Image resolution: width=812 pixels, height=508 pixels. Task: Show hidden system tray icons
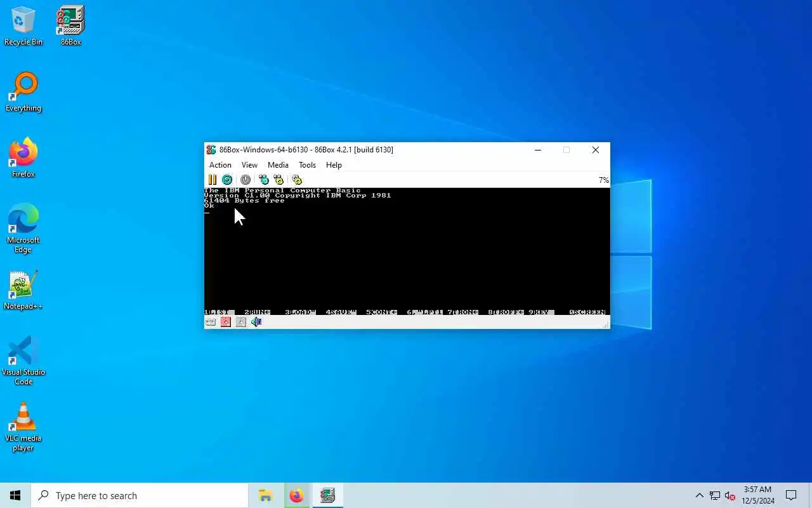coord(699,495)
